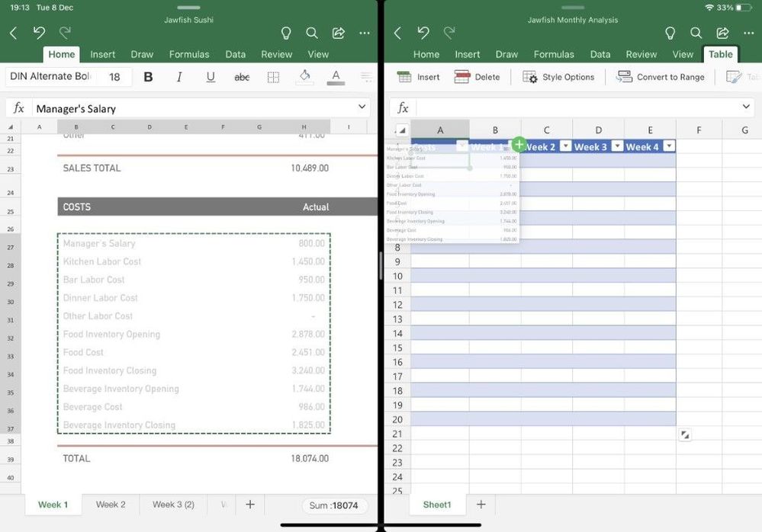The width and height of the screenshot is (762, 532).
Task: Open Style Options in Table ribbon
Action: 558,77
